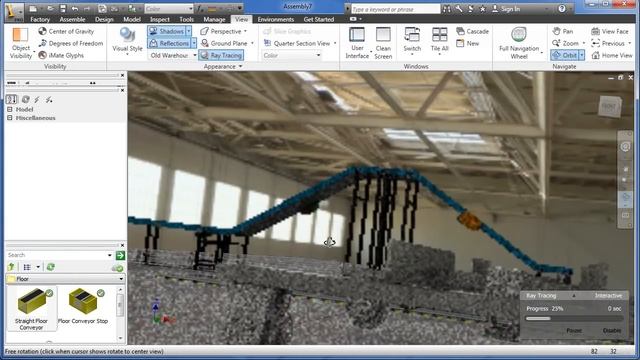The width and height of the screenshot is (640, 360).
Task: Select the Floor Conveyor Stop asset
Action: coord(83,307)
